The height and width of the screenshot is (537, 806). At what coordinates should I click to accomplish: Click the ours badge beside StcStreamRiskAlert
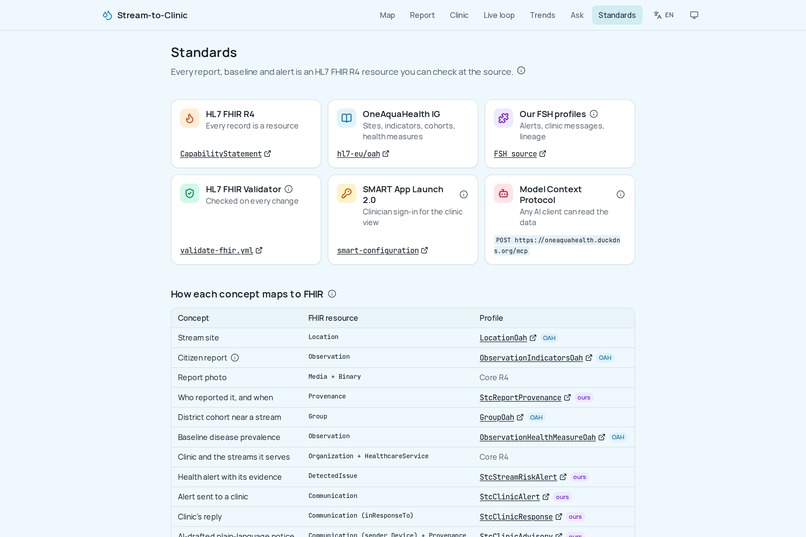(579, 477)
